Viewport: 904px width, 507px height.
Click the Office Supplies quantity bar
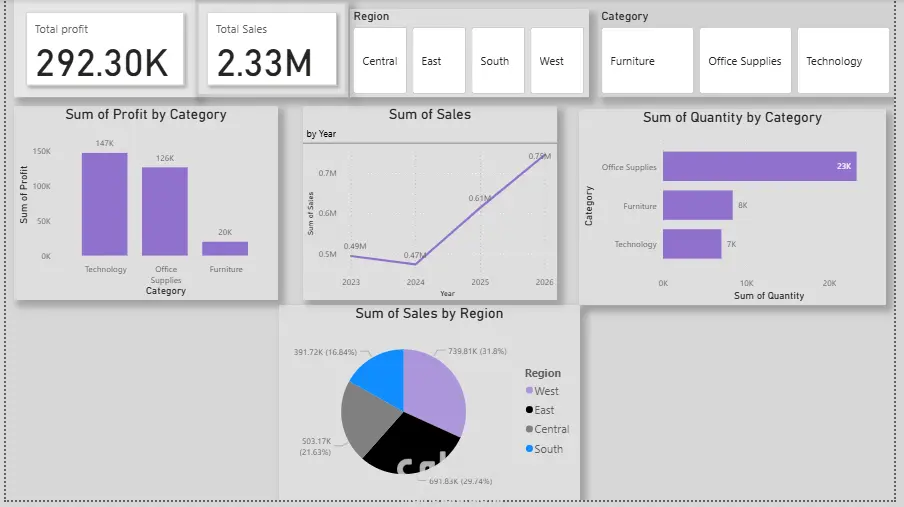coord(759,166)
